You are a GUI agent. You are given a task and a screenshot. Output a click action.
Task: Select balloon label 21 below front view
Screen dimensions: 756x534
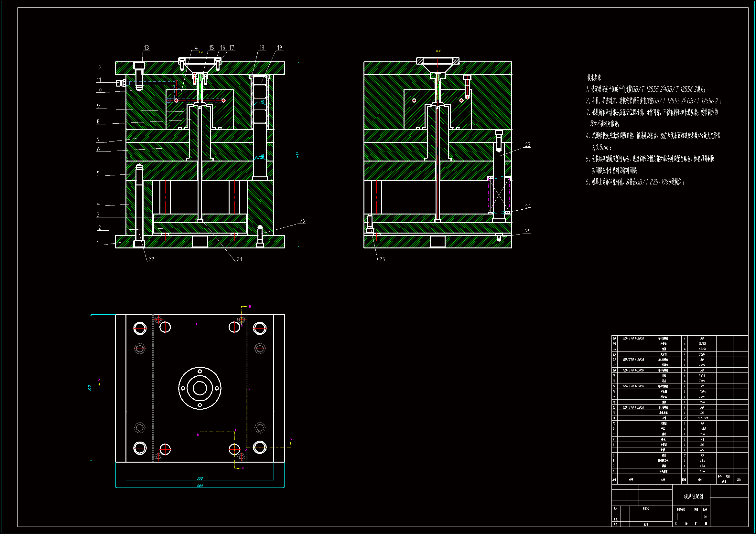(x=239, y=260)
